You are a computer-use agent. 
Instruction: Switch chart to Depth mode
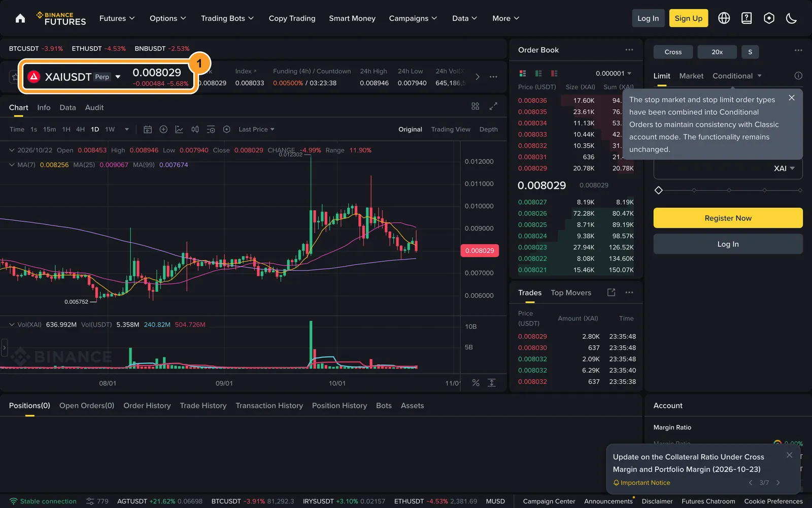tap(489, 130)
